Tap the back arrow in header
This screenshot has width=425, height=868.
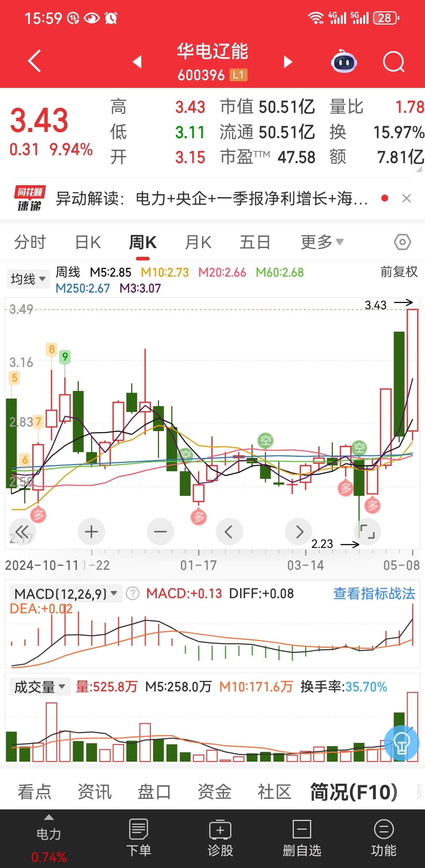34,61
